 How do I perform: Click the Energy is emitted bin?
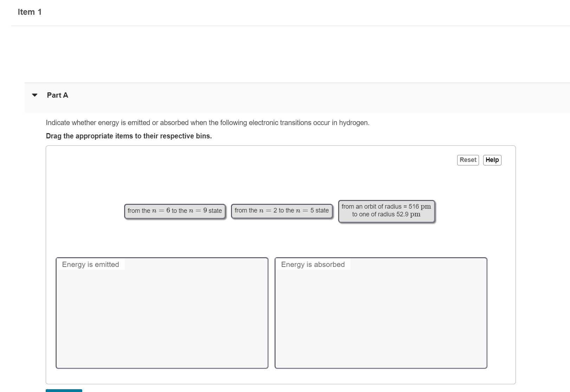click(162, 313)
